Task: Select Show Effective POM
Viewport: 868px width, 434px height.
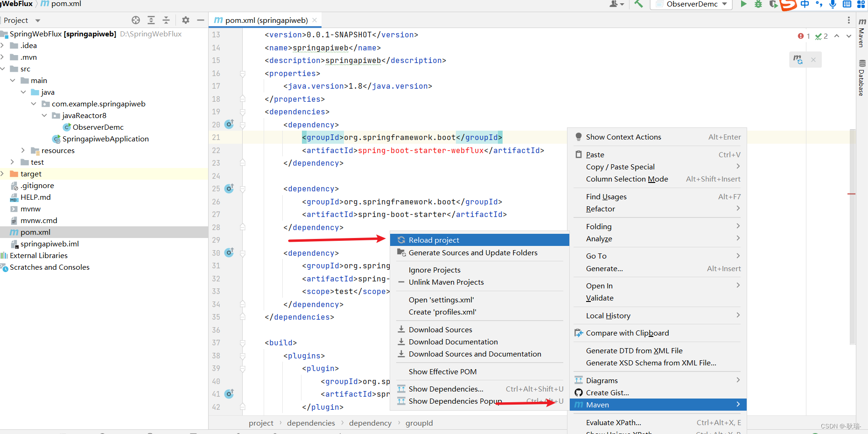Action: coord(479,371)
